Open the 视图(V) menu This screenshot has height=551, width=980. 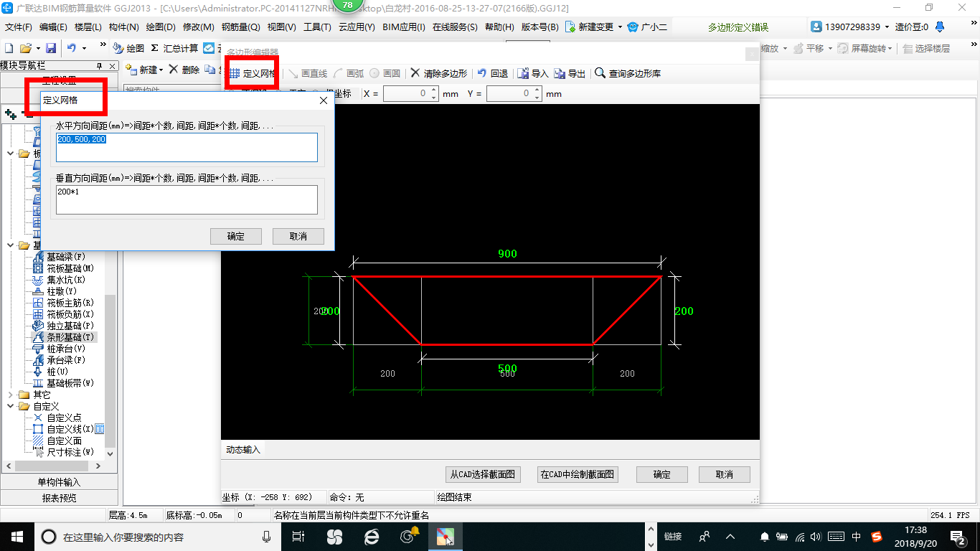(281, 27)
